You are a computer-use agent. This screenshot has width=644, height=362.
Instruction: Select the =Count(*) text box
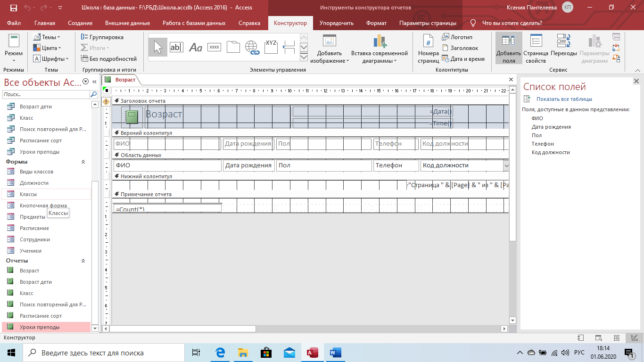pos(167,208)
